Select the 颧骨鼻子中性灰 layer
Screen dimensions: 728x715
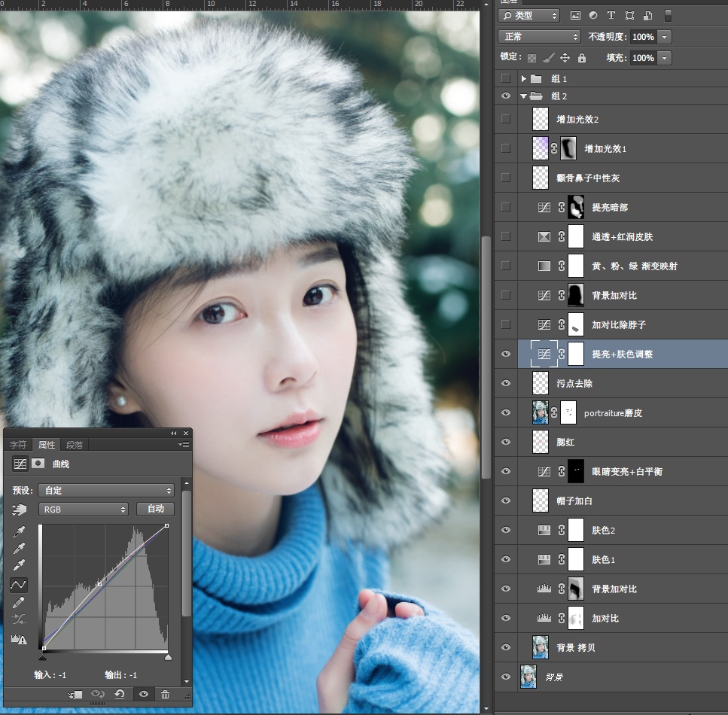tap(623, 178)
